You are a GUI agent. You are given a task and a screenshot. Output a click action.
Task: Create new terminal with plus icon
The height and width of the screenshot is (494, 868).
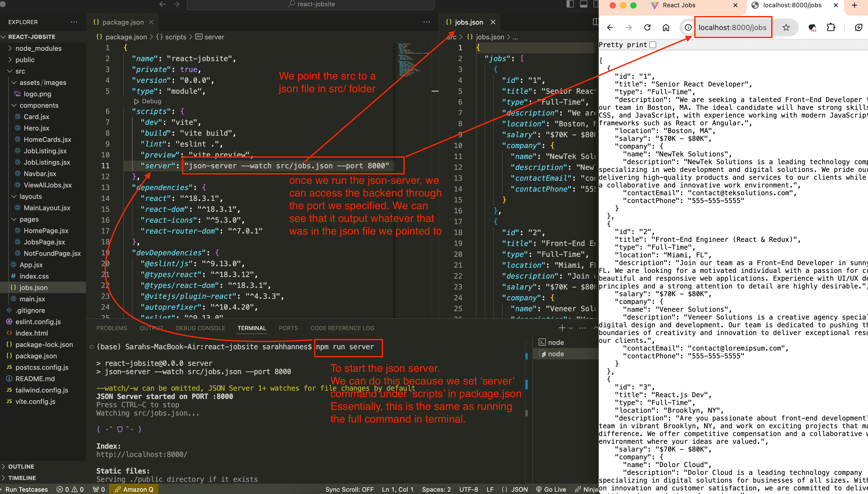(x=562, y=328)
